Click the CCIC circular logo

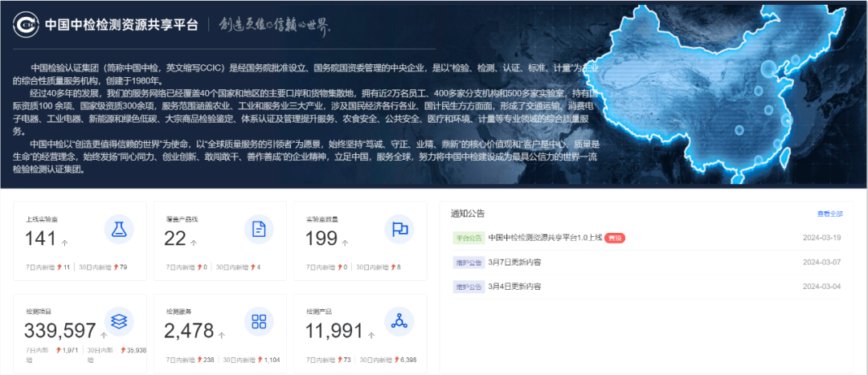(27, 25)
